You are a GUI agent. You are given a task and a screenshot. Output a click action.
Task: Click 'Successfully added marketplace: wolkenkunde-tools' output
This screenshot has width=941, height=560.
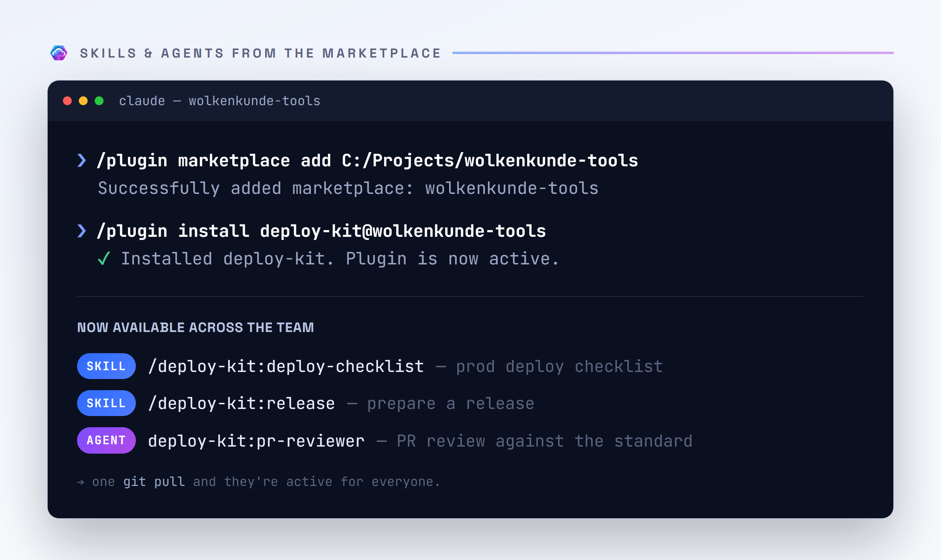click(348, 188)
